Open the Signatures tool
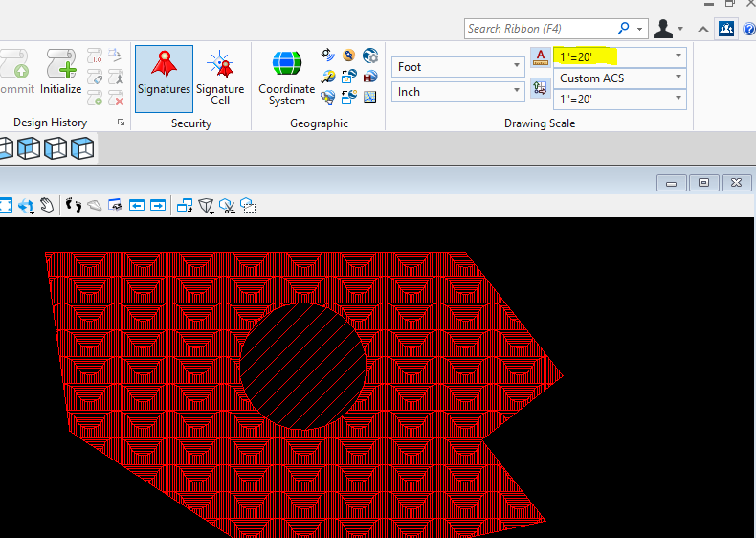This screenshot has height=538, width=756. [x=164, y=78]
